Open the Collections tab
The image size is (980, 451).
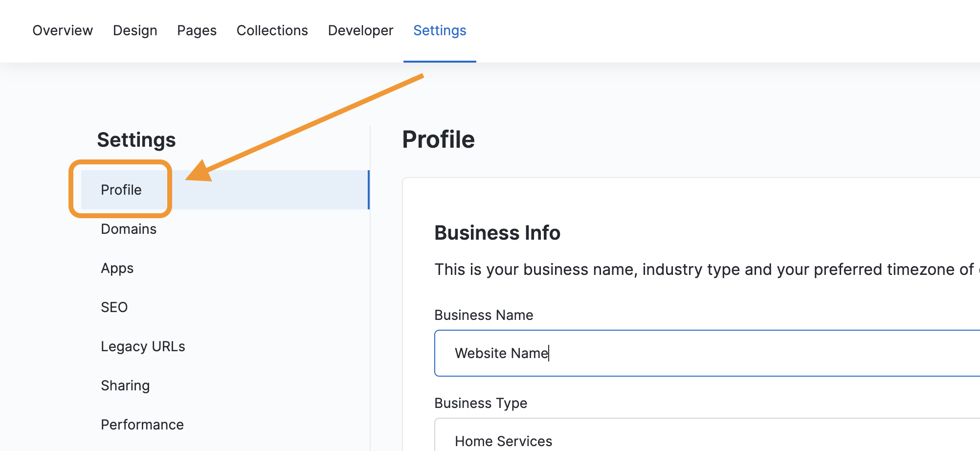pyautogui.click(x=272, y=30)
